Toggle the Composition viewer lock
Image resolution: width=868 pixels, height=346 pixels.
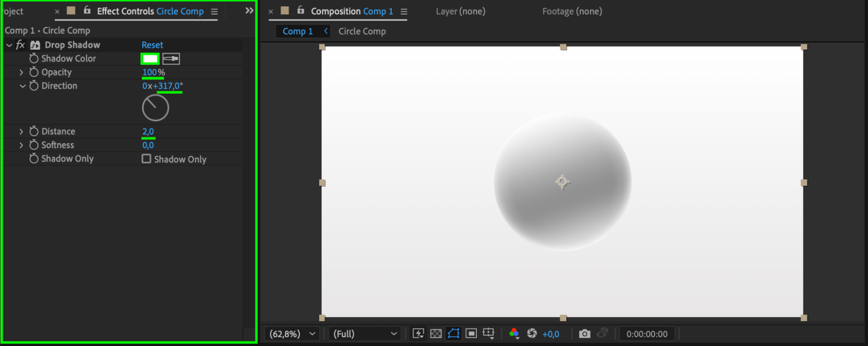pos(300,10)
